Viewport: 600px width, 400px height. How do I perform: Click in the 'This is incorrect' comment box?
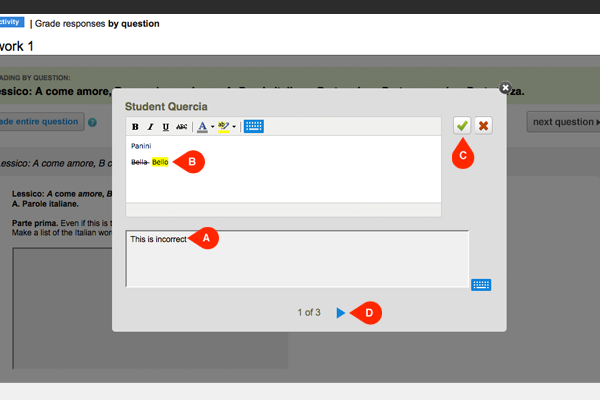(x=296, y=260)
